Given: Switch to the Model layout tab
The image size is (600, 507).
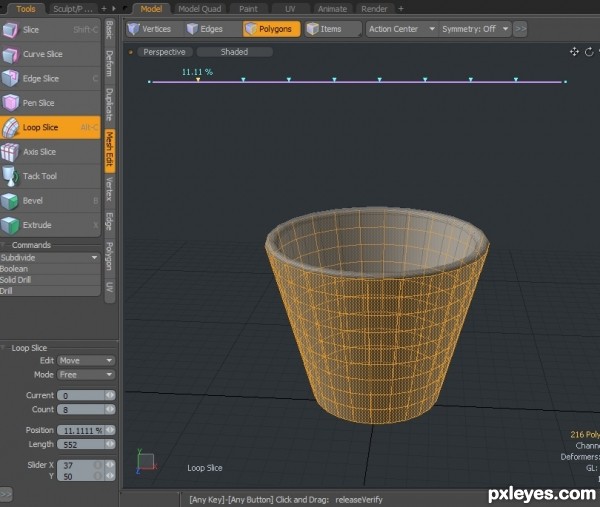Looking at the screenshot, I should [x=151, y=9].
